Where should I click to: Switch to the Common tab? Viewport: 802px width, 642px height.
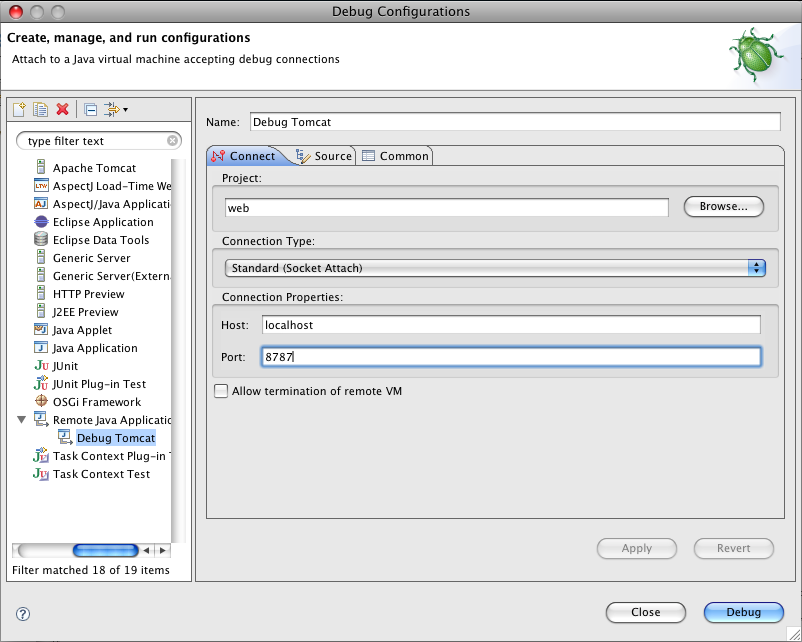point(395,156)
